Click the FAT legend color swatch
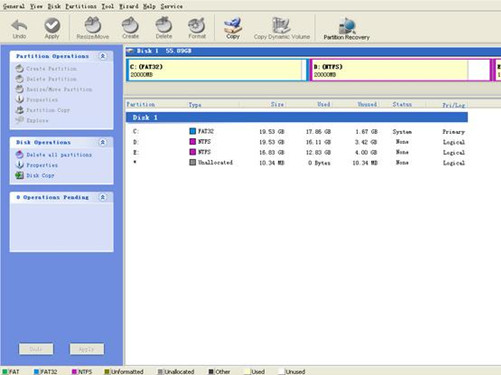 click(5, 371)
